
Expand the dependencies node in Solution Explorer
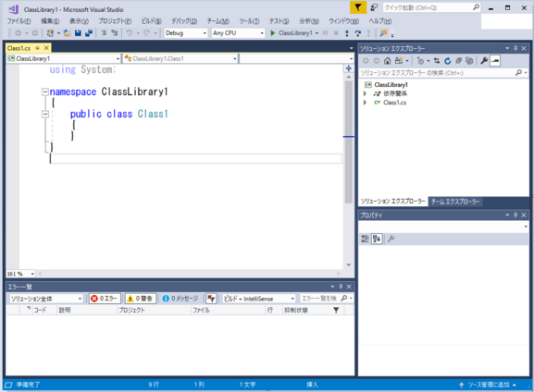coord(365,93)
